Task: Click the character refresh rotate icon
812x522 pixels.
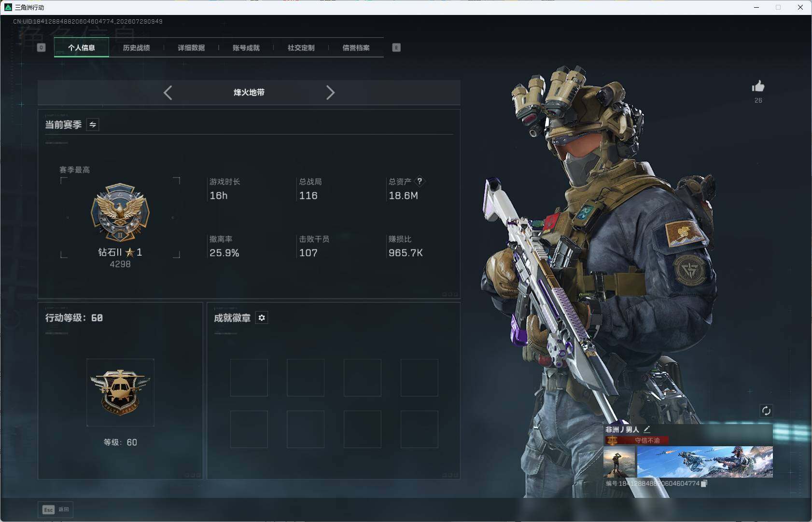Action: point(766,411)
